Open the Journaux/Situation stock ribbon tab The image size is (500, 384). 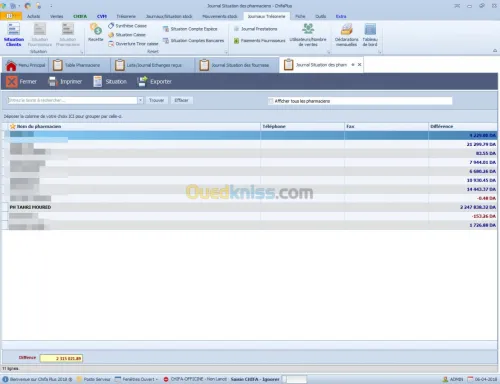coord(169,16)
